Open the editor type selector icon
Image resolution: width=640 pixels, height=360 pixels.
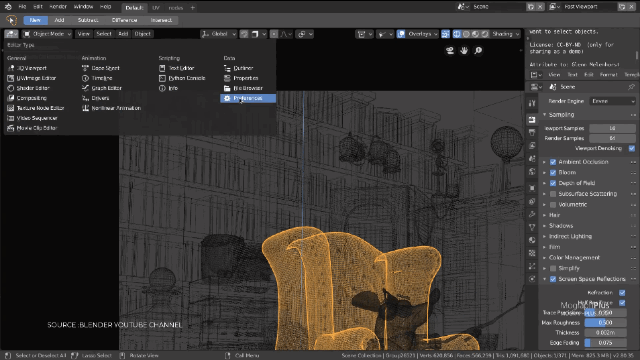click(11, 34)
